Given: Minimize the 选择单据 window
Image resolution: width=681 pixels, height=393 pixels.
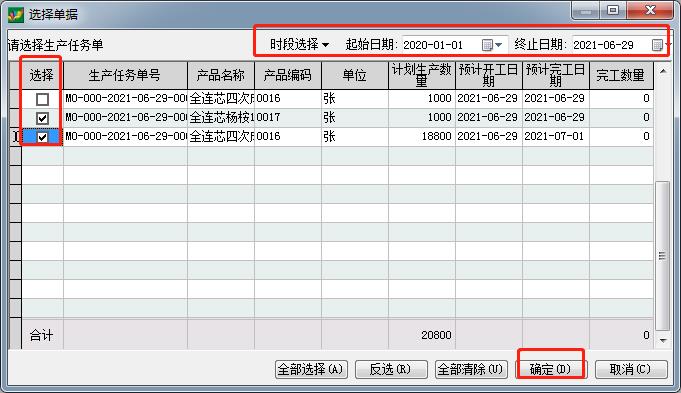Looking at the screenshot, I should tap(585, 11).
